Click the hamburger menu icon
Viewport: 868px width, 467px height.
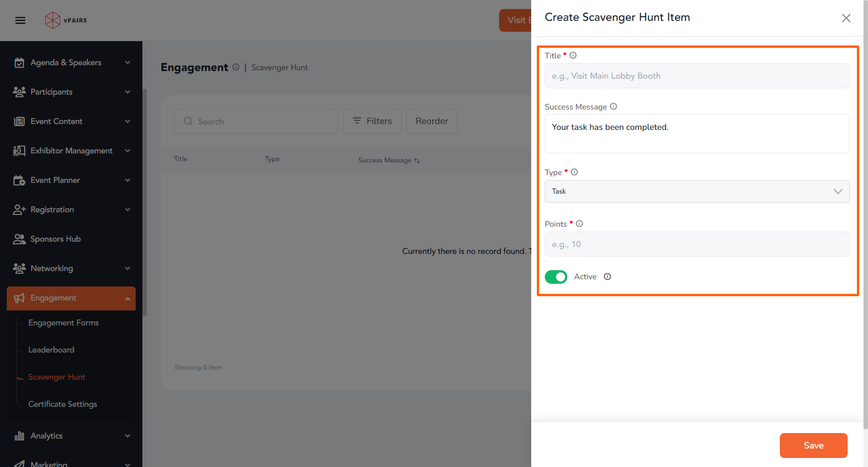coord(20,20)
